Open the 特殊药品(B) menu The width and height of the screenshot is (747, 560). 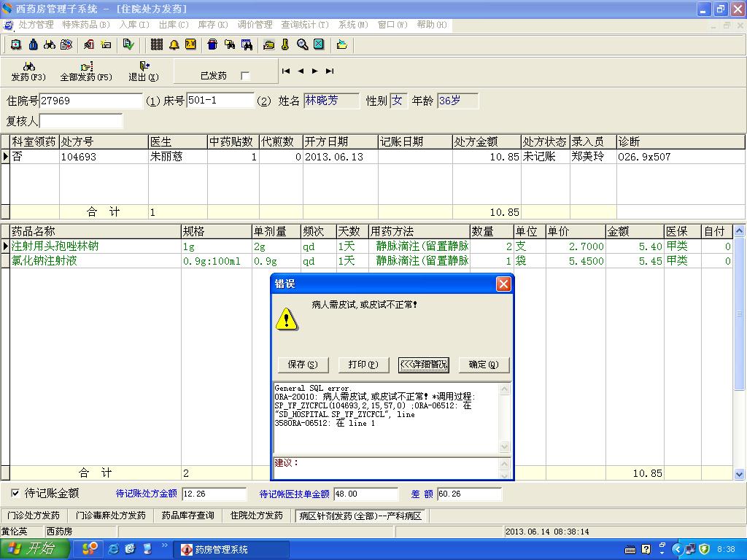pos(86,25)
